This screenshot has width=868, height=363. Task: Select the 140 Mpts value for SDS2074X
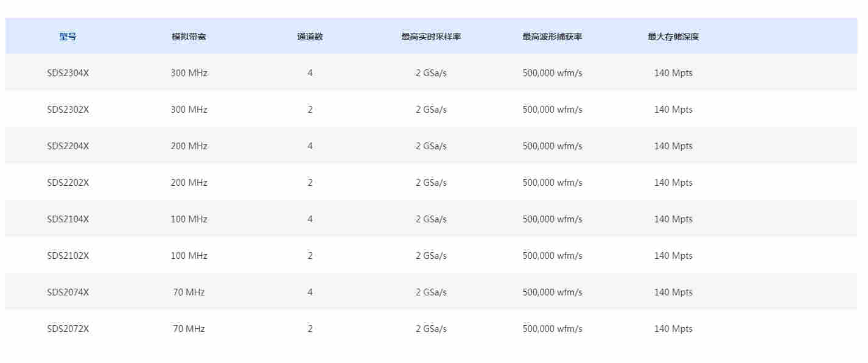point(673,292)
